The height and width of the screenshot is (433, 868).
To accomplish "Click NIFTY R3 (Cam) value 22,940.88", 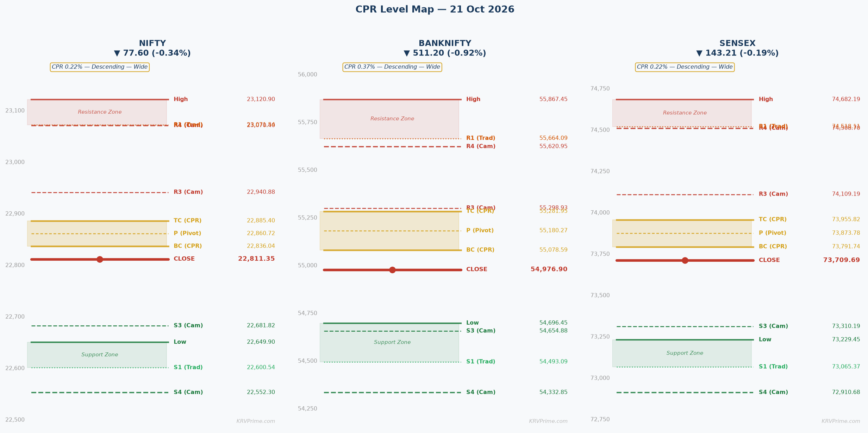I will click(261, 192).
